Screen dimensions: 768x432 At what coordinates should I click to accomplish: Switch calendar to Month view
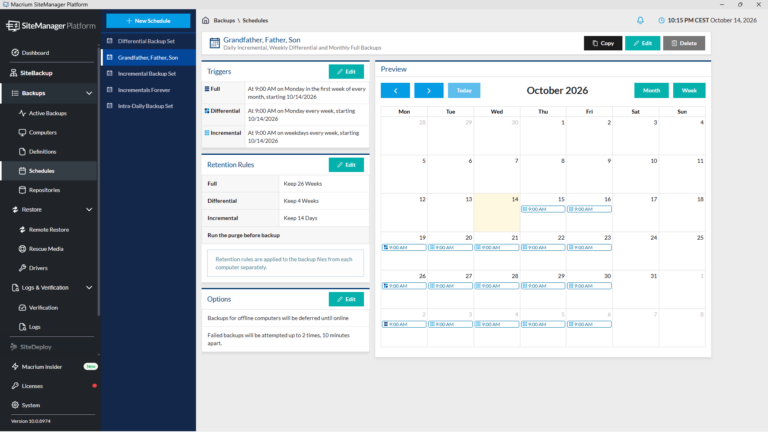(x=651, y=91)
